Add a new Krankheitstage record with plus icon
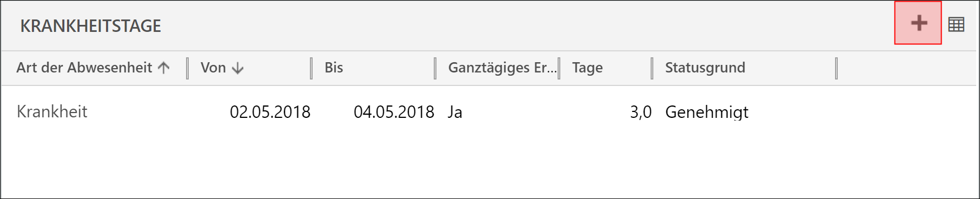 tap(918, 23)
